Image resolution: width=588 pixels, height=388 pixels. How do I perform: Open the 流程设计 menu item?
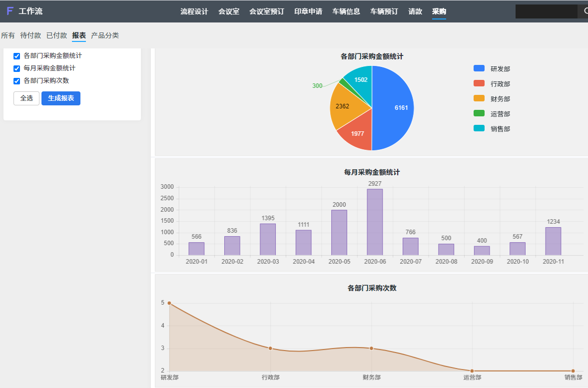194,11
